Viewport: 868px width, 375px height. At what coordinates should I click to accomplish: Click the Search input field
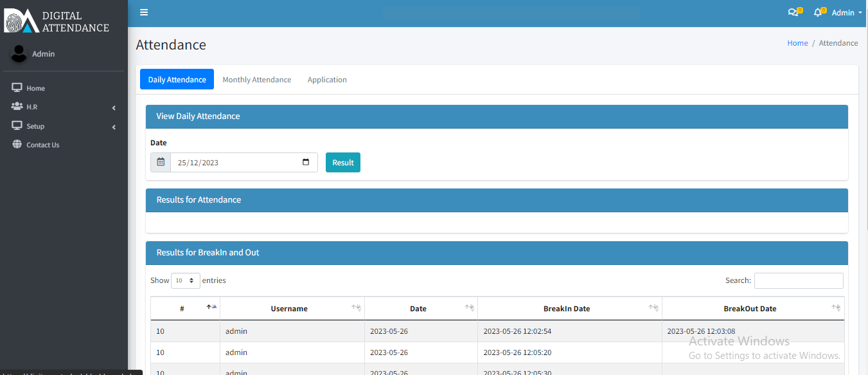coord(798,280)
